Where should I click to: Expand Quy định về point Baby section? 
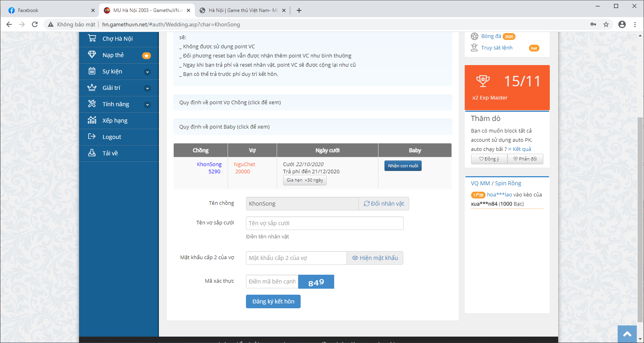click(x=224, y=127)
